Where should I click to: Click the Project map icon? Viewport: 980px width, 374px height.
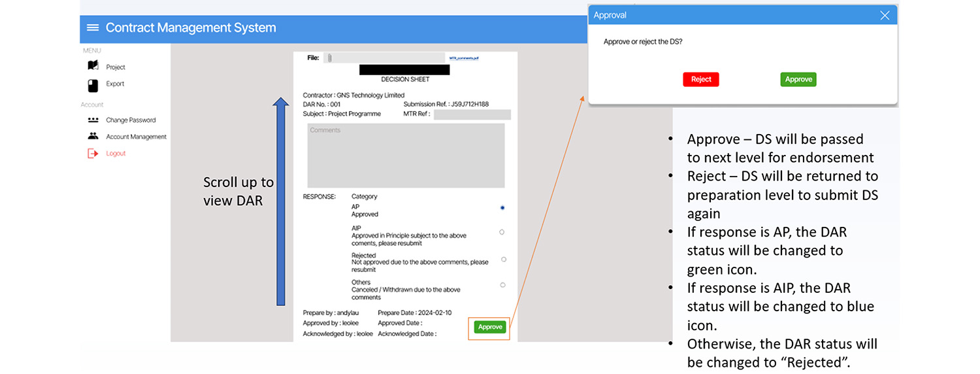click(x=93, y=66)
